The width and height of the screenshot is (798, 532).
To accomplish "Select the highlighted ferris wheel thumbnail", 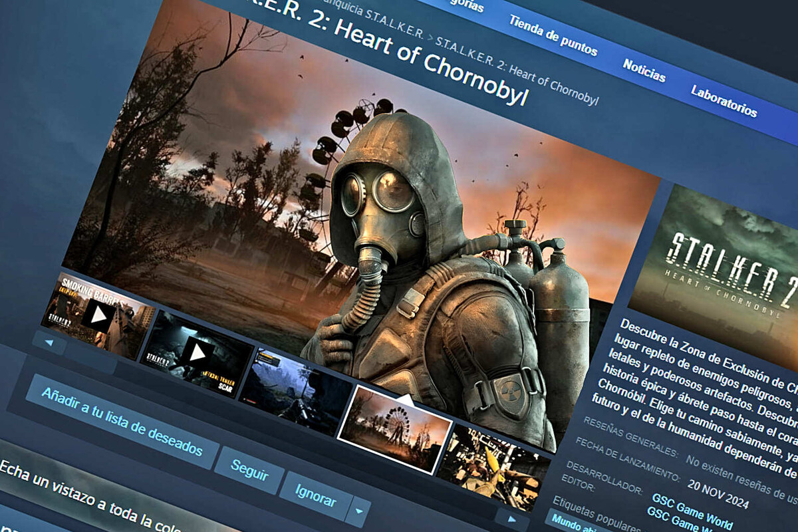I will coord(395,430).
